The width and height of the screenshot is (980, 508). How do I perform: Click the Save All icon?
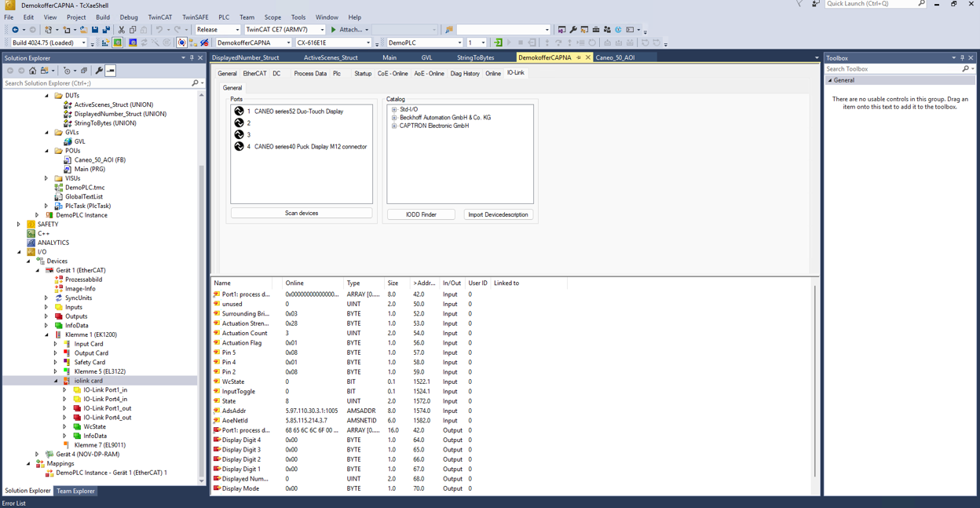click(106, 30)
